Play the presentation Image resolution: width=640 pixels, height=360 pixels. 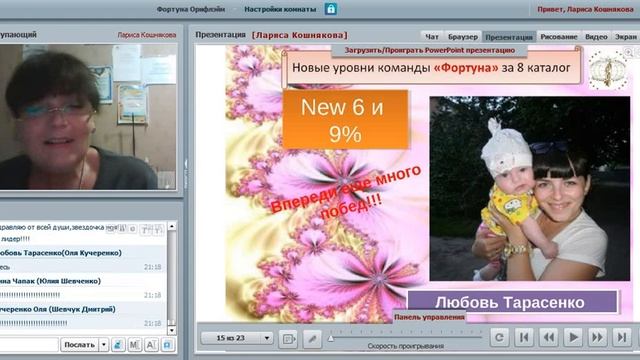click(573, 338)
